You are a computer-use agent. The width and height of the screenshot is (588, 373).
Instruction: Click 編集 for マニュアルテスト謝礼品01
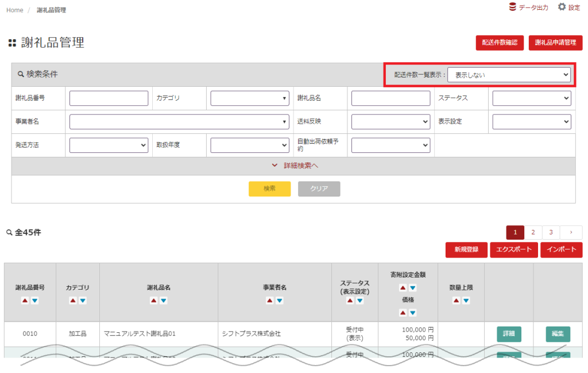coord(558,333)
